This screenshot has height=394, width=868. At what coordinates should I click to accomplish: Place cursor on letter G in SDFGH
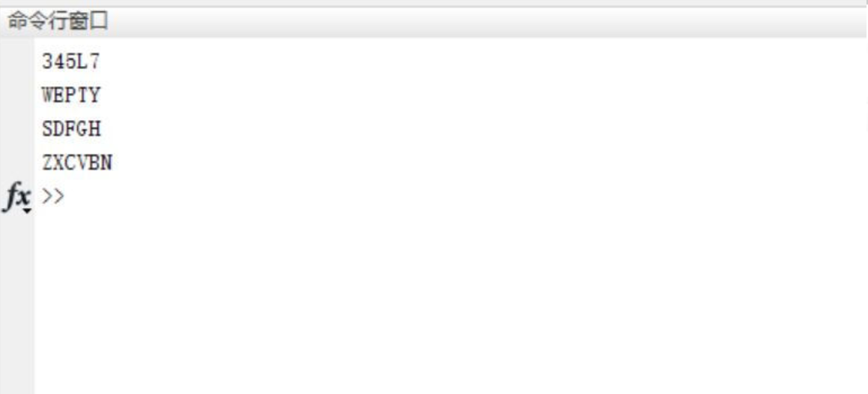pos(82,129)
